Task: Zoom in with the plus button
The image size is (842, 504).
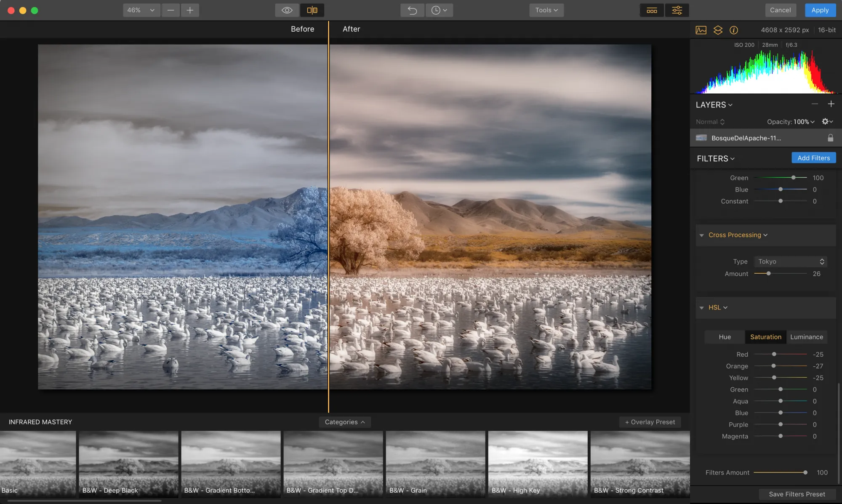Action: [190, 10]
